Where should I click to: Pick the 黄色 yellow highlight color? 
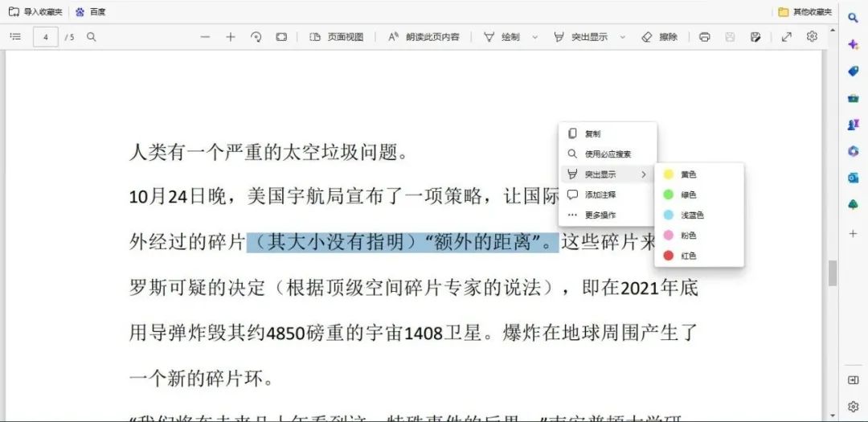pos(699,174)
